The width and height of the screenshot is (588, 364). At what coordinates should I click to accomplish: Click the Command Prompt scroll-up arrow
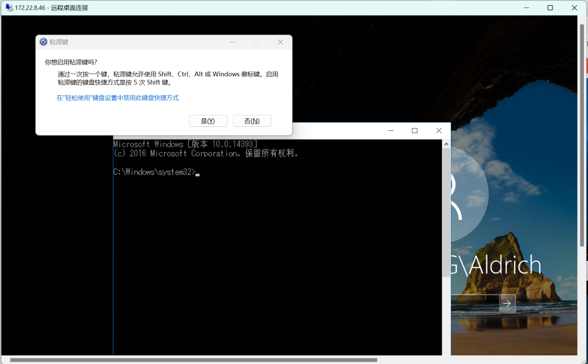tap(446, 144)
